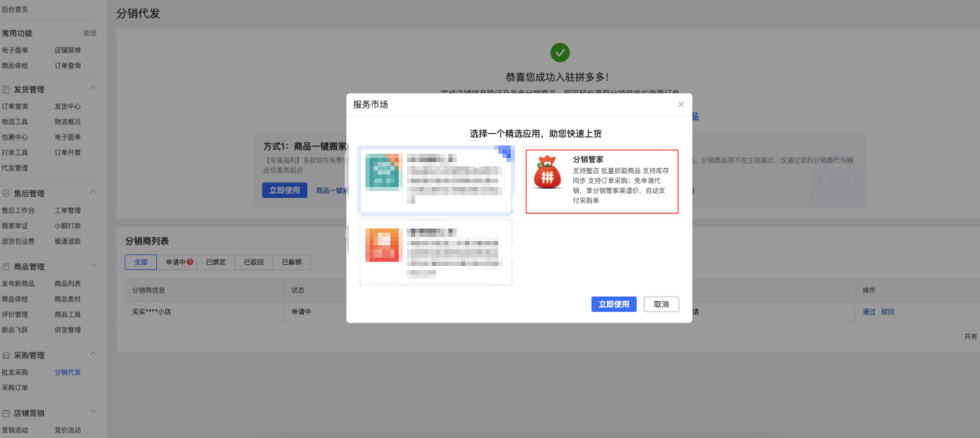Open 店铺装修 in sidebar
The image size is (980, 438).
(67, 50)
